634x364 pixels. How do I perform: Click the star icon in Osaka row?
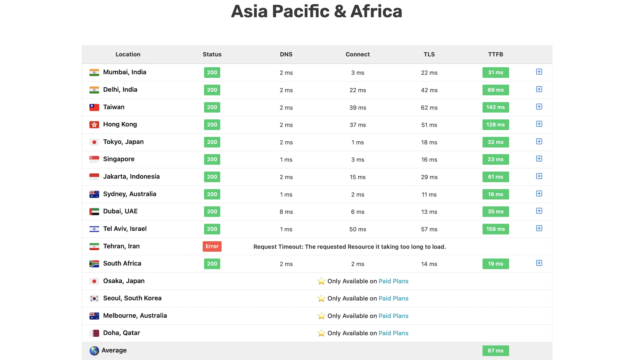click(x=321, y=281)
